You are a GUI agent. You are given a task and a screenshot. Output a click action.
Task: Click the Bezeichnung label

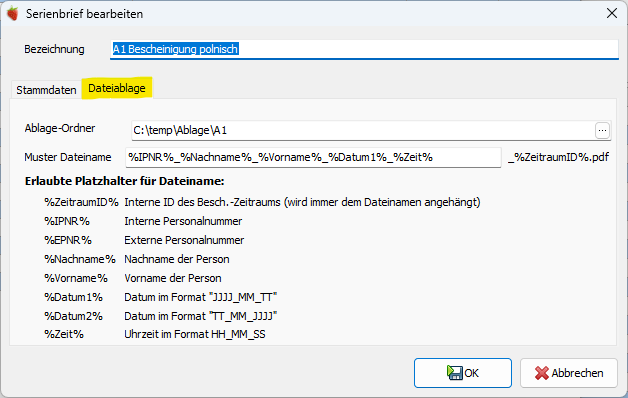click(54, 49)
